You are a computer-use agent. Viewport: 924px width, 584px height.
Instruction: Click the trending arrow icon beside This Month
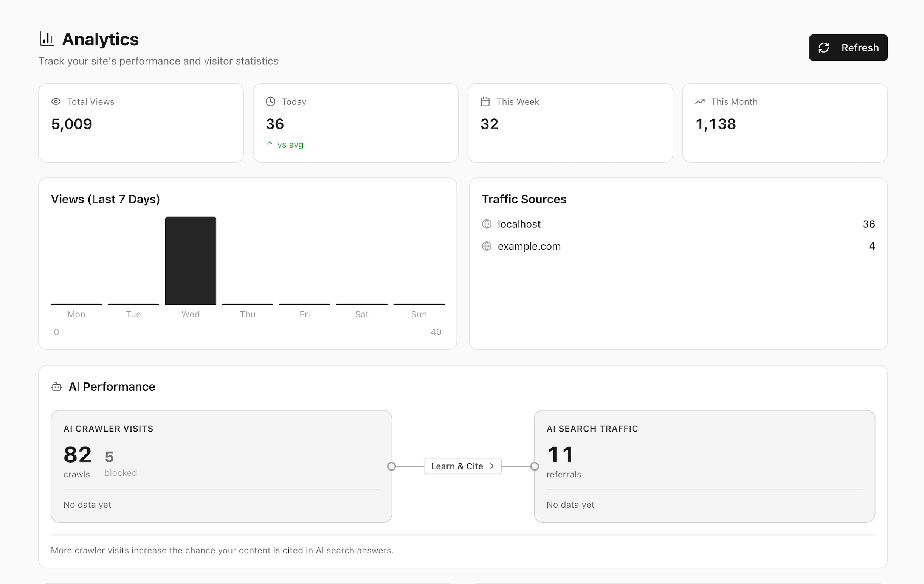[700, 102]
